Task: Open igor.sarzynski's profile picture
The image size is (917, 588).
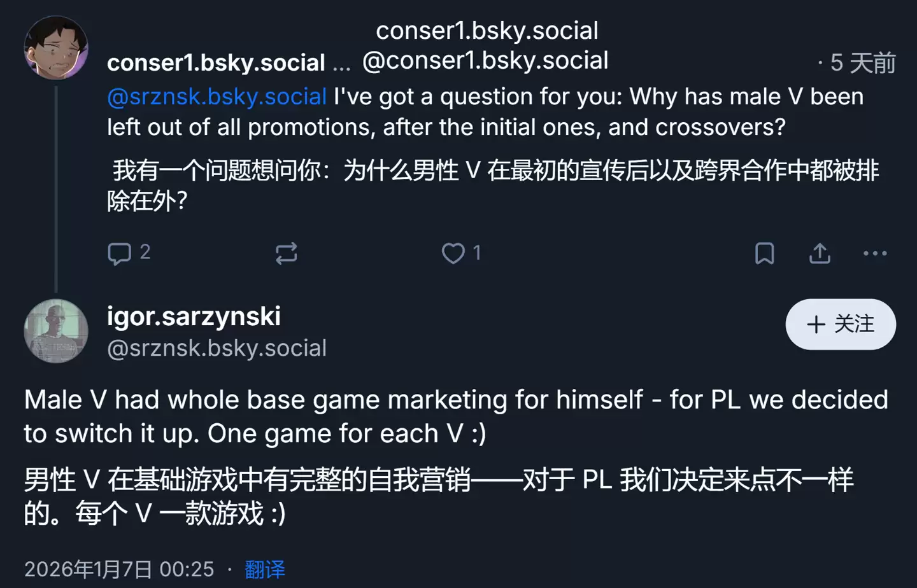Action: (55, 331)
